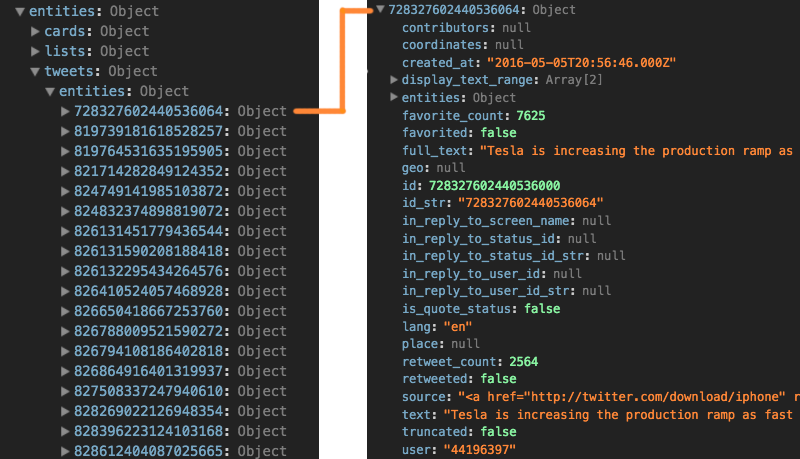Select the place: null property

pyautogui.click(x=441, y=344)
